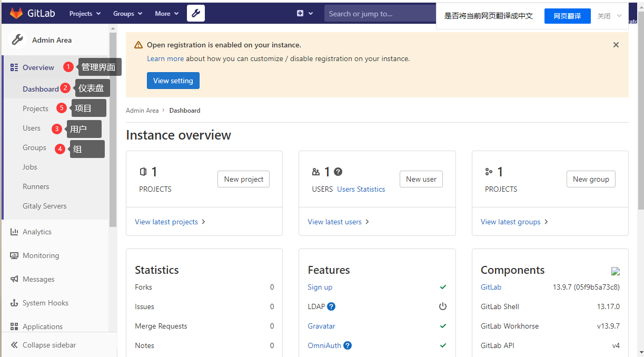Click the Collapse sidebar double-chevron icon

(x=14, y=345)
